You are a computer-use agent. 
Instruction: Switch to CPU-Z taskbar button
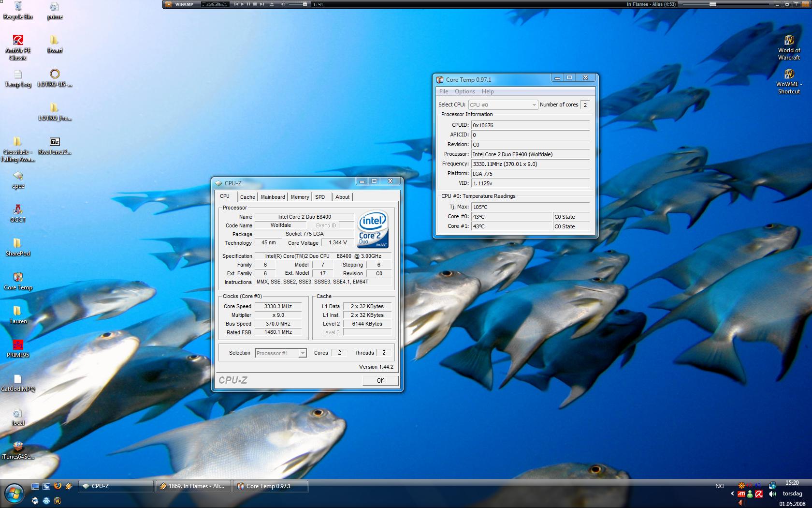(x=116, y=486)
